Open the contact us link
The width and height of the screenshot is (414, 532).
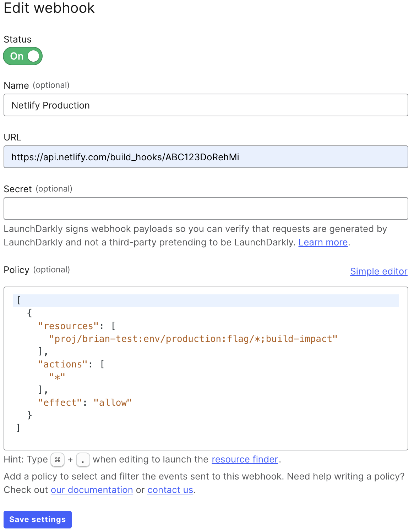tap(170, 490)
